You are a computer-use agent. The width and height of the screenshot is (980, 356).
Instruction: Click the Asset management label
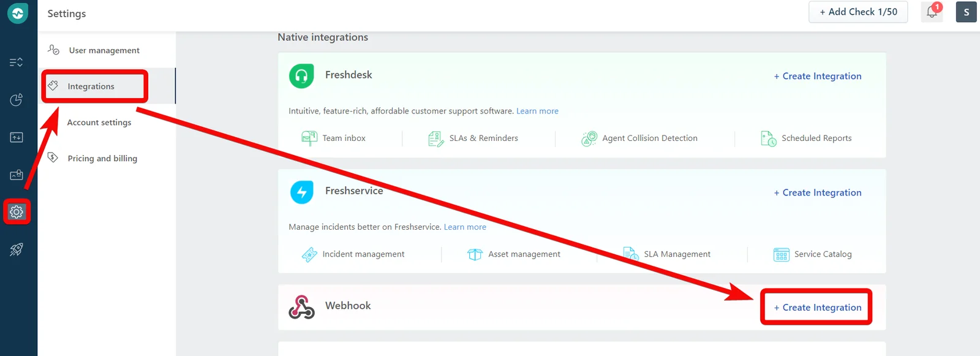[x=524, y=254]
